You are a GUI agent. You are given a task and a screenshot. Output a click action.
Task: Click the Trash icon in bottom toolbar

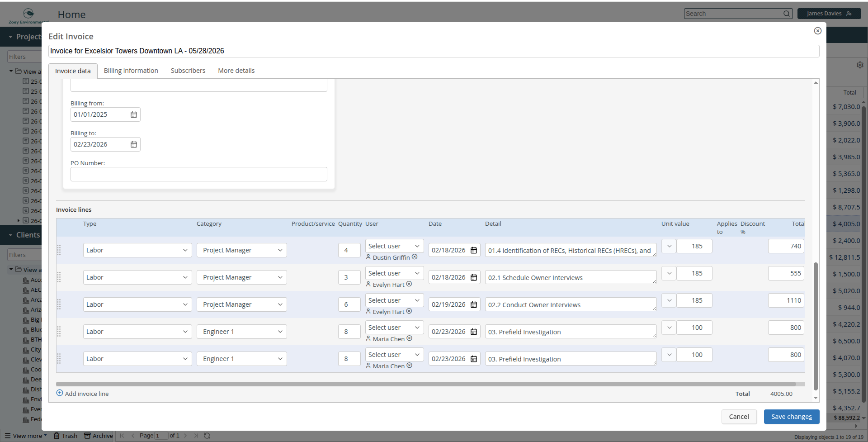[x=57, y=436]
